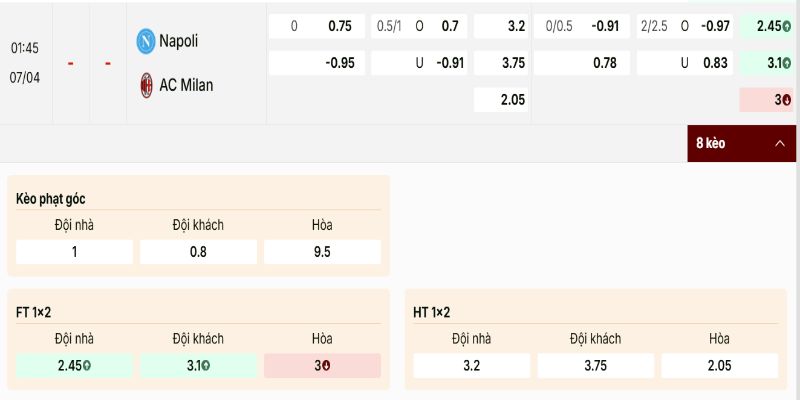Choose Đội khách 3.75 in the HT 1×2 panel

(x=595, y=366)
